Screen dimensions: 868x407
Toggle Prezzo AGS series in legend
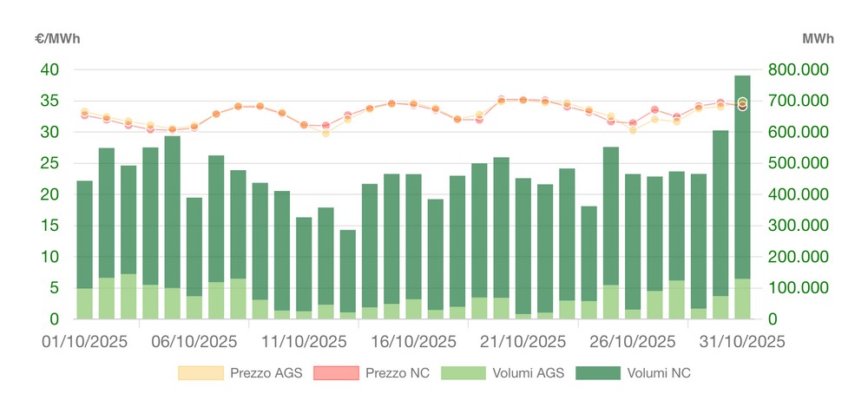pyautogui.click(x=264, y=373)
